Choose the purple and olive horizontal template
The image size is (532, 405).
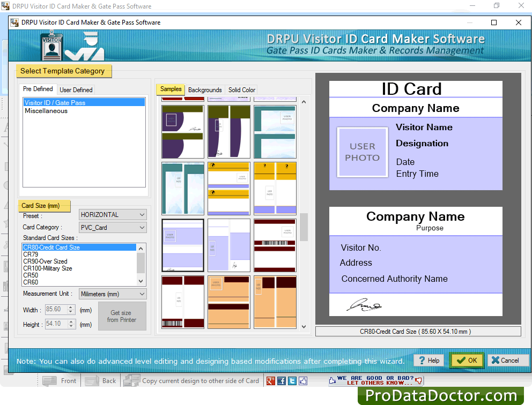coord(183,132)
